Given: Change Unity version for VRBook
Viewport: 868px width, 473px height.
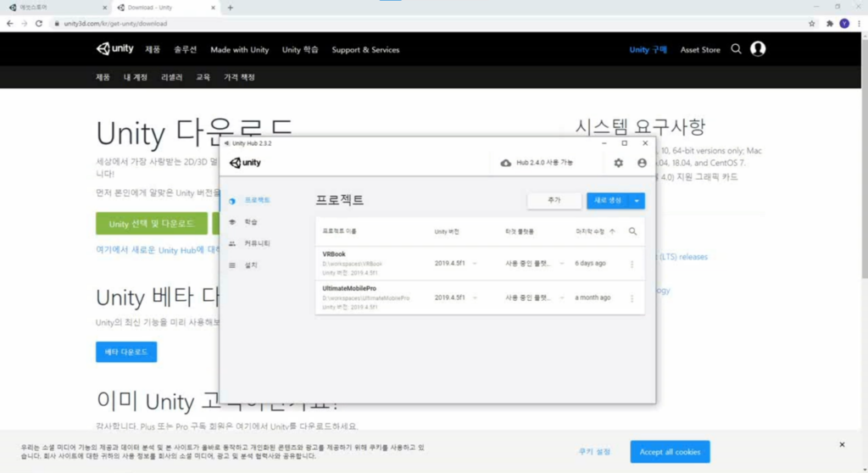Looking at the screenshot, I should pyautogui.click(x=475, y=264).
